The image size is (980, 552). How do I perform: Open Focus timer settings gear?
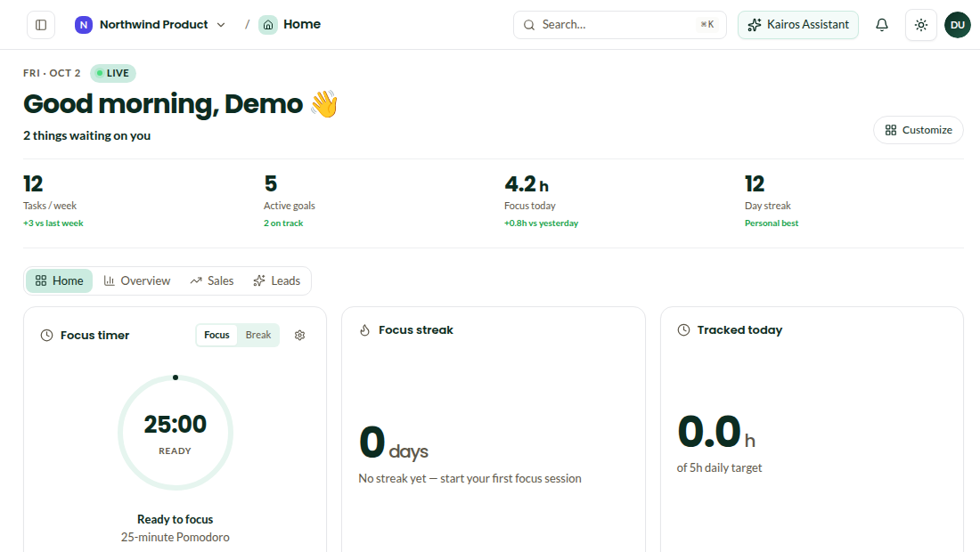click(x=300, y=336)
